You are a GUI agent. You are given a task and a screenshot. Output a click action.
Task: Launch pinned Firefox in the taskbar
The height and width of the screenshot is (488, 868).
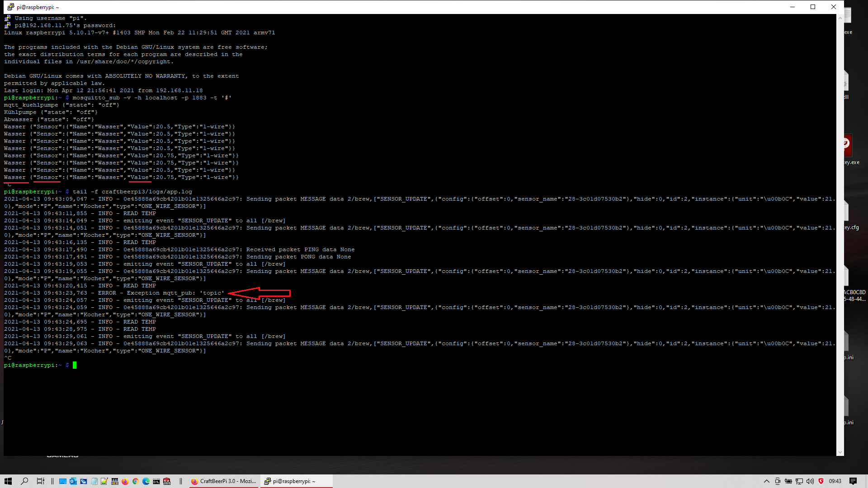pyautogui.click(x=125, y=481)
